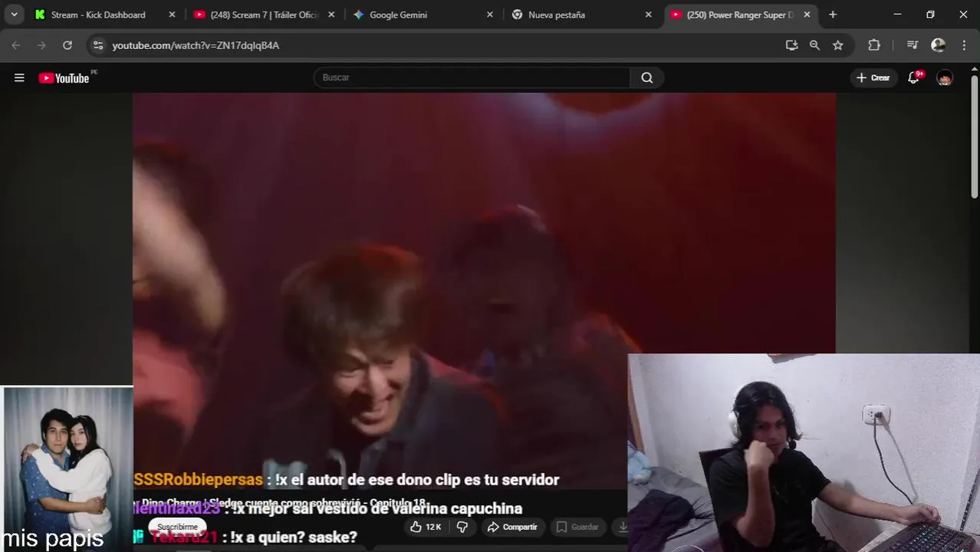Switch to Stream - Kick Dashboard tab

click(x=97, y=15)
